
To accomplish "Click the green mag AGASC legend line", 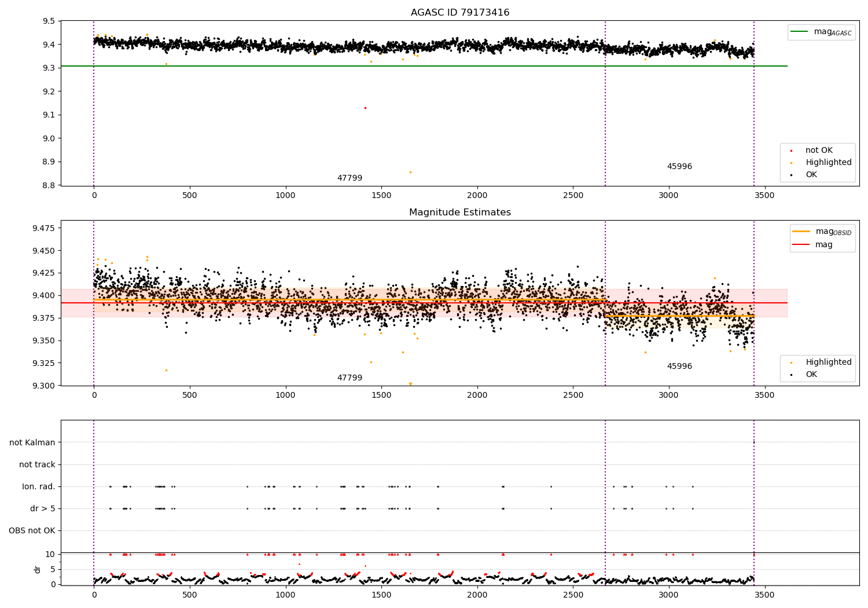I will click(x=800, y=32).
